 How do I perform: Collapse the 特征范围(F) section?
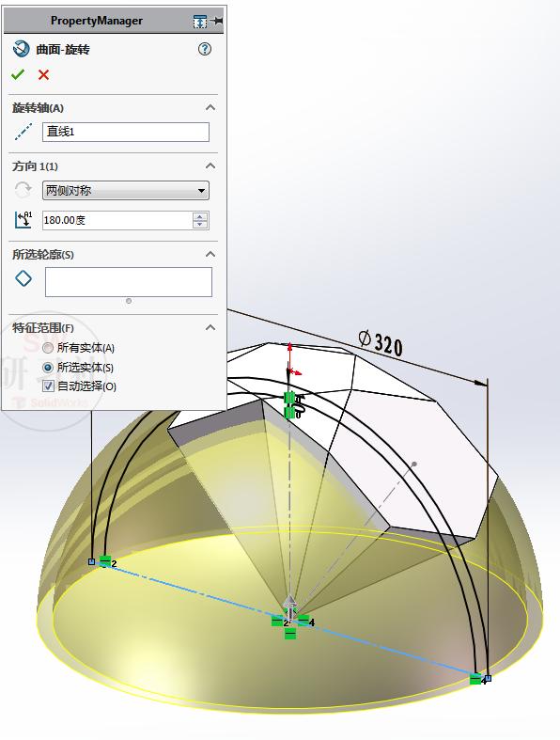[210, 327]
